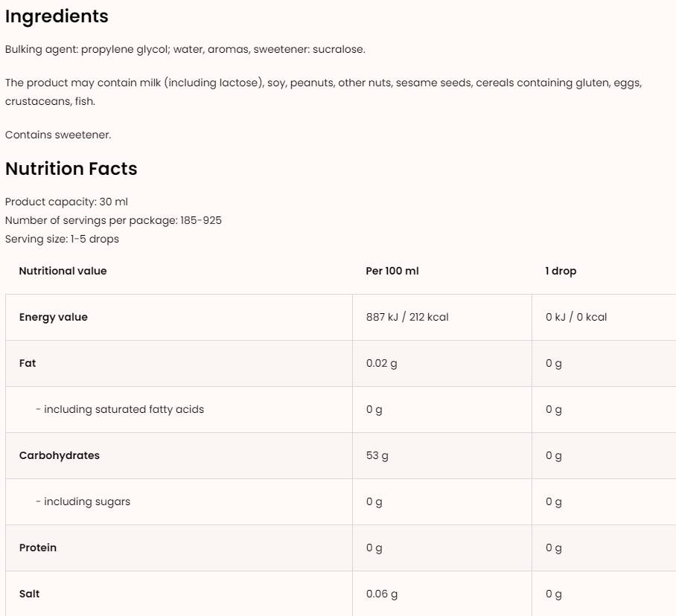Screen dimensions: 676x616
Task: Click the 'Contains sweetener.' text
Action: (x=58, y=135)
